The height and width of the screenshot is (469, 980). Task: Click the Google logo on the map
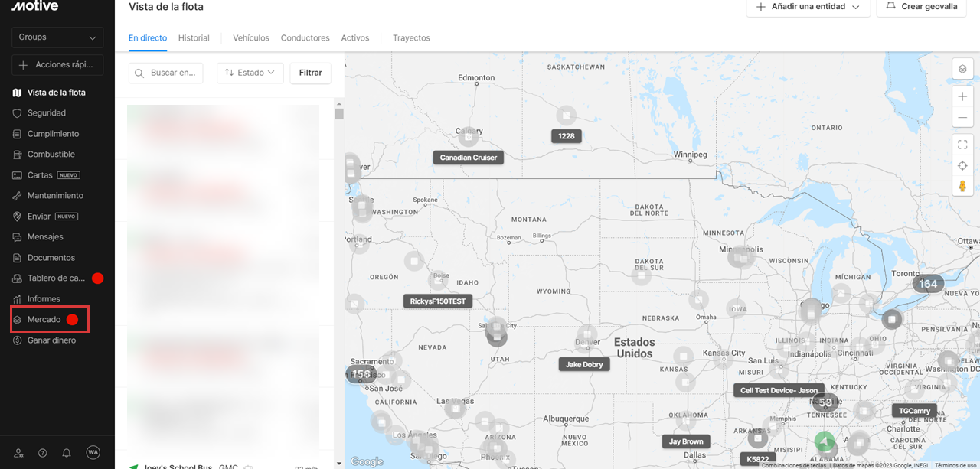point(367,461)
